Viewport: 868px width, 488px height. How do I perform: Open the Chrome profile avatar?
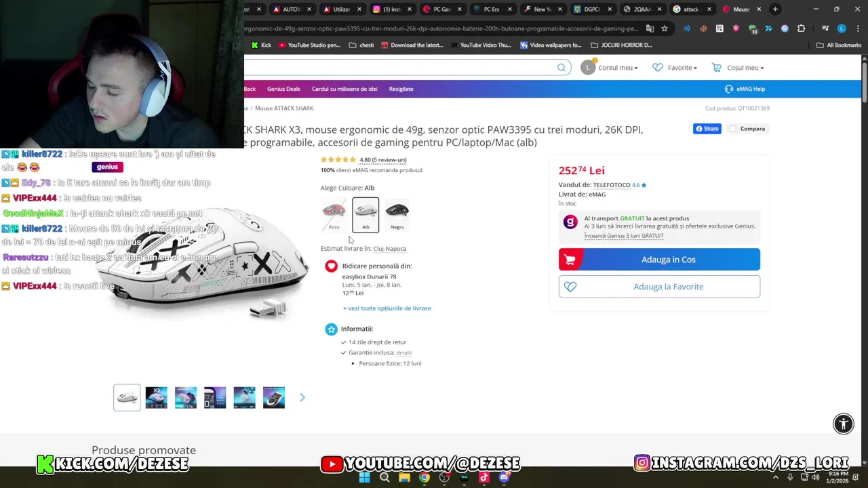[842, 28]
